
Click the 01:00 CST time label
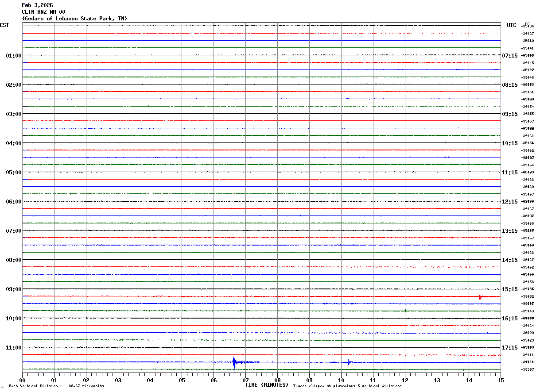pyautogui.click(x=14, y=55)
